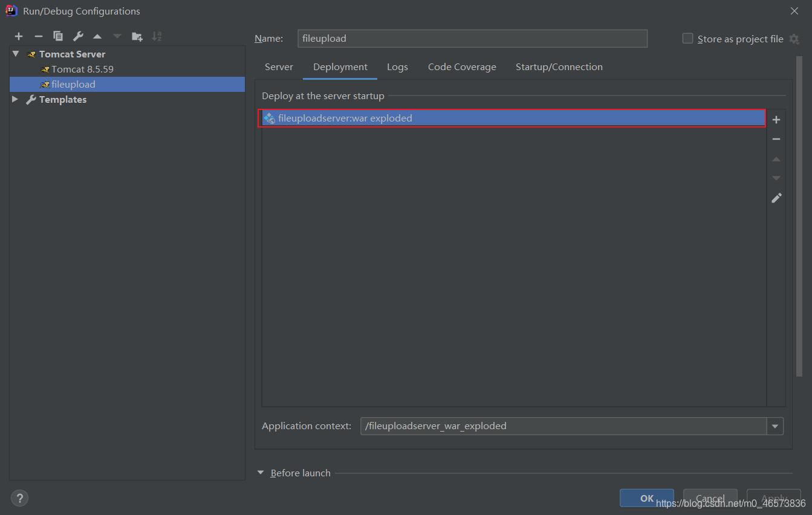This screenshot has height=515, width=812.
Task: Focus the Name input field
Action: (x=473, y=39)
